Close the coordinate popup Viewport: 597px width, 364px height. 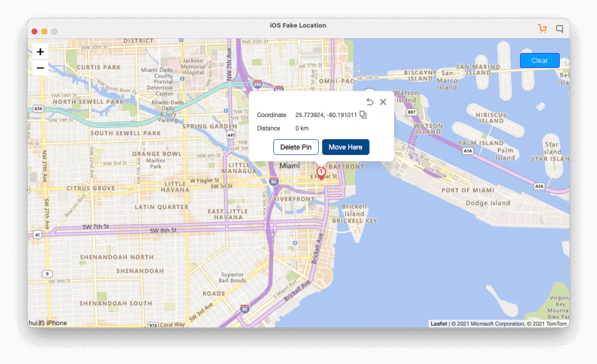coord(383,101)
